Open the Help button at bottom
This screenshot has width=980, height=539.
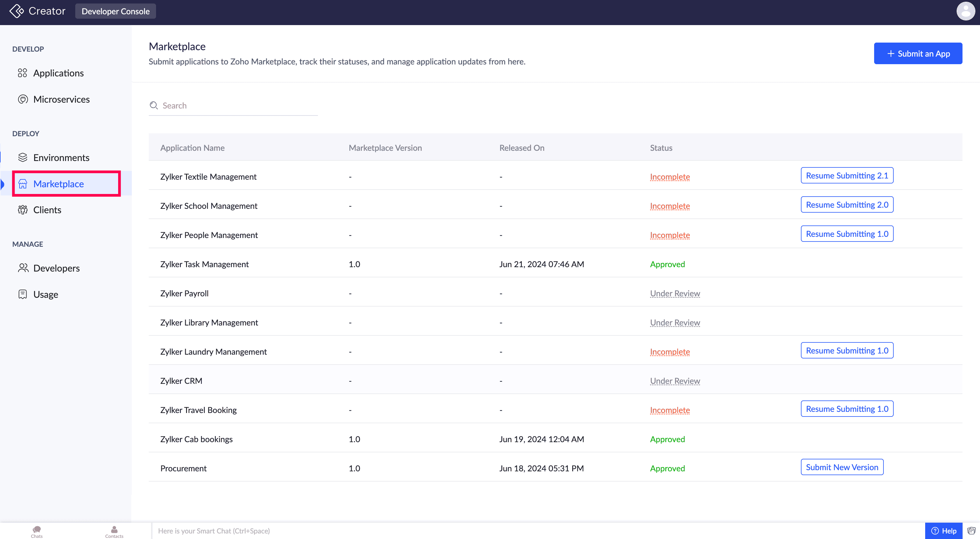[x=944, y=531]
